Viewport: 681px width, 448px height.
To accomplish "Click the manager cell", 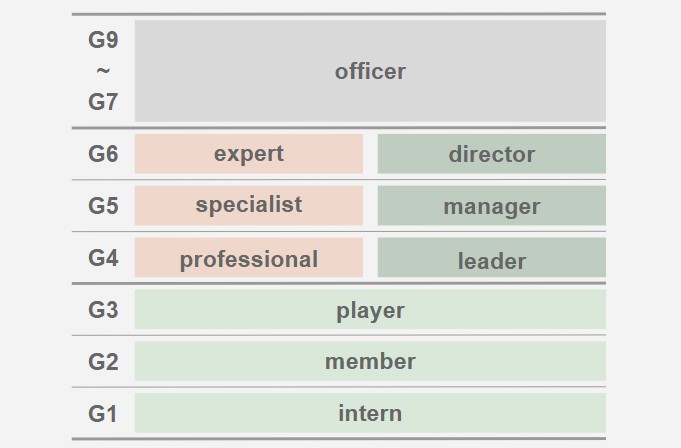I will point(492,205).
